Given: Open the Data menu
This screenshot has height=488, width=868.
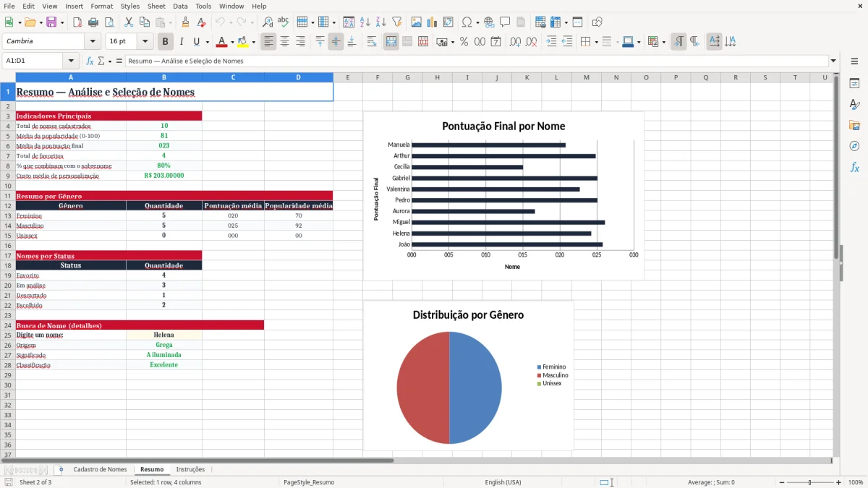Looking at the screenshot, I should (180, 6).
